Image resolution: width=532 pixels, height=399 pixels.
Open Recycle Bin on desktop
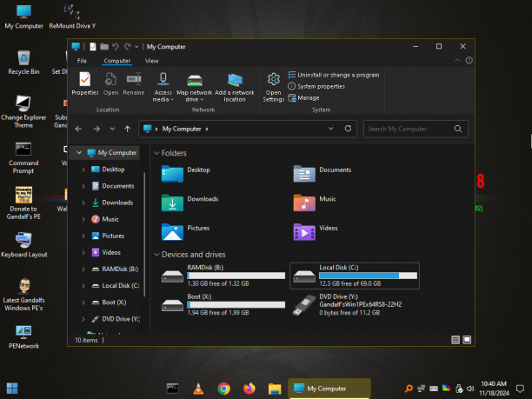click(23, 63)
